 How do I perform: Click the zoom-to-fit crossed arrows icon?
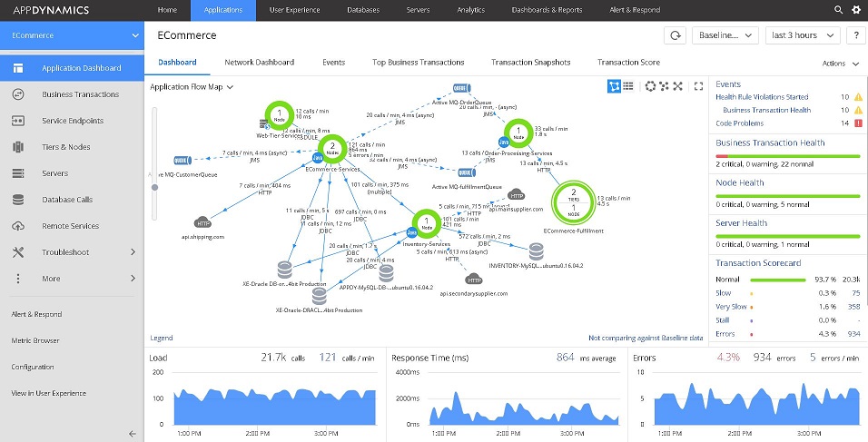pyautogui.click(x=677, y=85)
